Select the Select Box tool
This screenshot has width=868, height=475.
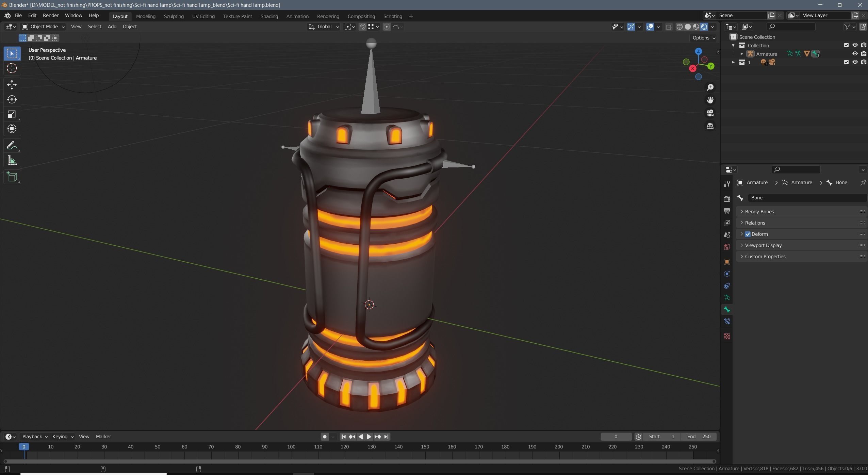(x=12, y=53)
